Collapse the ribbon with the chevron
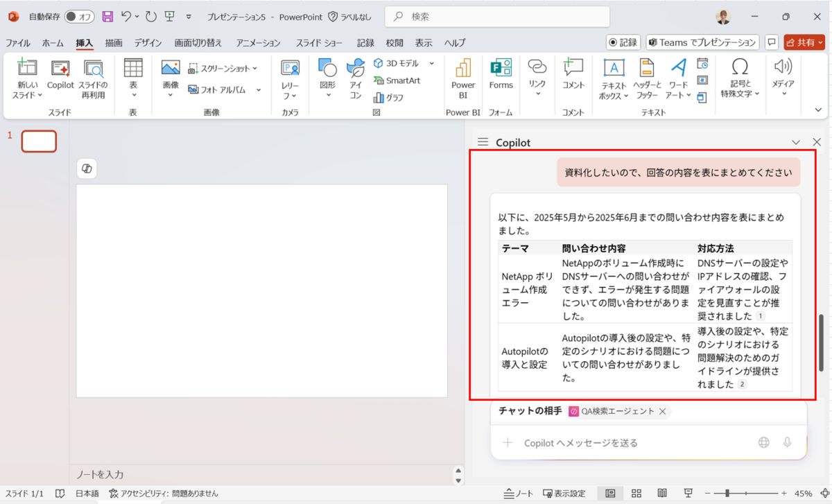This screenshot has width=832, height=504. [x=818, y=110]
